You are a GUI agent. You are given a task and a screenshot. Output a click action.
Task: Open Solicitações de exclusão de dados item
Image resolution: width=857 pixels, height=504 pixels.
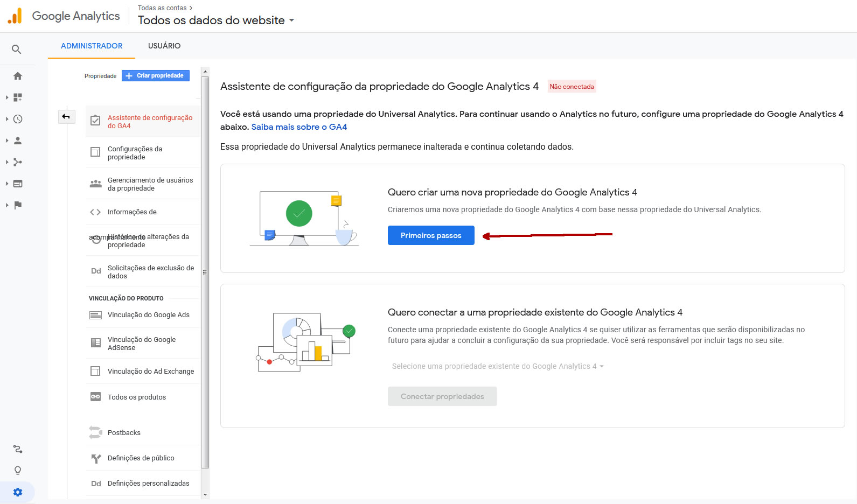pyautogui.click(x=143, y=272)
